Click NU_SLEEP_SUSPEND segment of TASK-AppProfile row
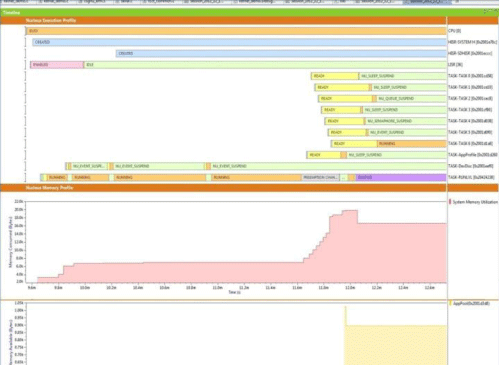The image size is (499, 365). (396, 155)
